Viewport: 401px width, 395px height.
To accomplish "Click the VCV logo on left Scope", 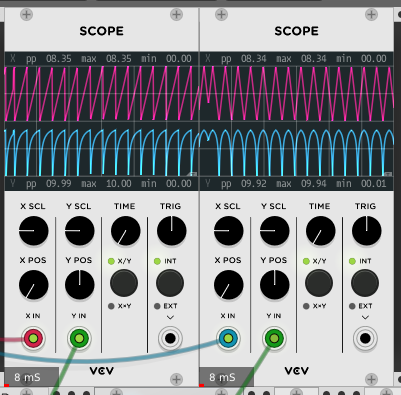I will click(x=102, y=371).
